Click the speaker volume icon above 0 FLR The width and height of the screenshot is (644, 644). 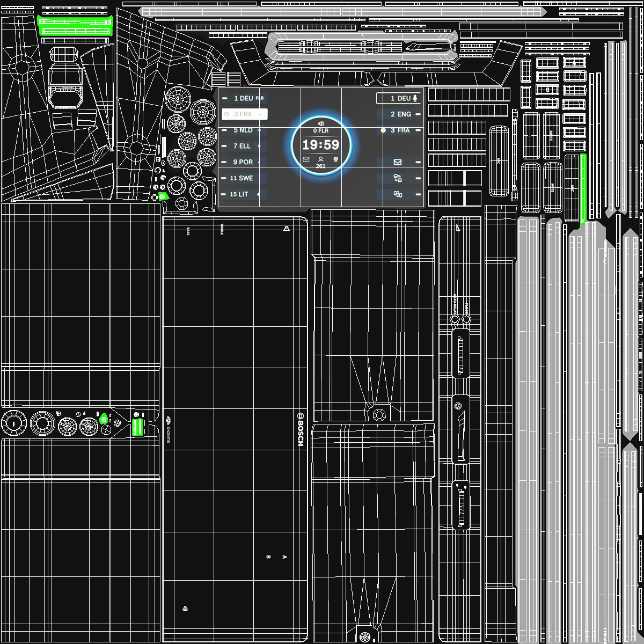pyautogui.click(x=321, y=124)
